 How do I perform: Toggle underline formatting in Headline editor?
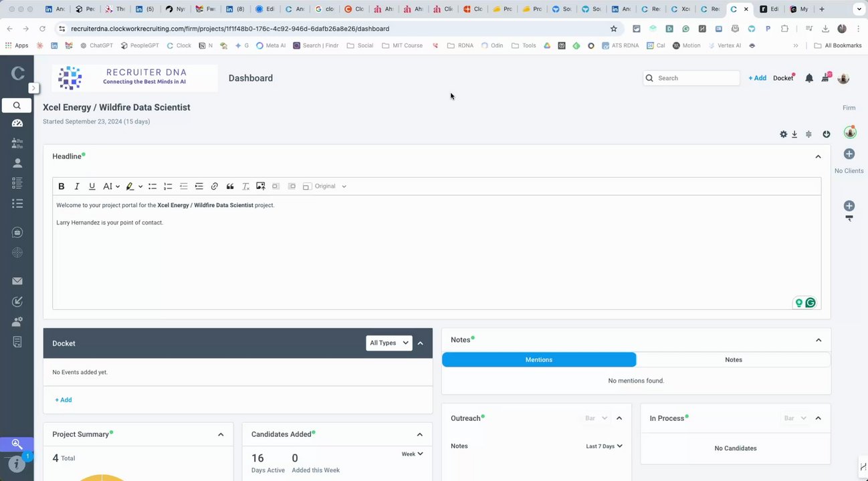[x=92, y=186]
